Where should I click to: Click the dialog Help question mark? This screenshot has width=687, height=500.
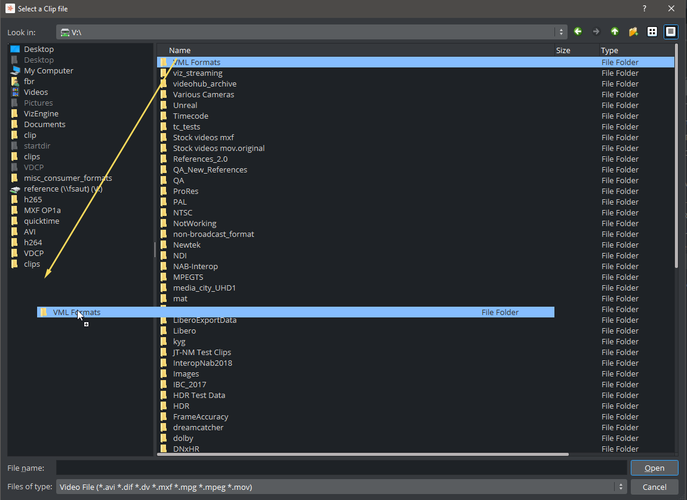(x=643, y=8)
